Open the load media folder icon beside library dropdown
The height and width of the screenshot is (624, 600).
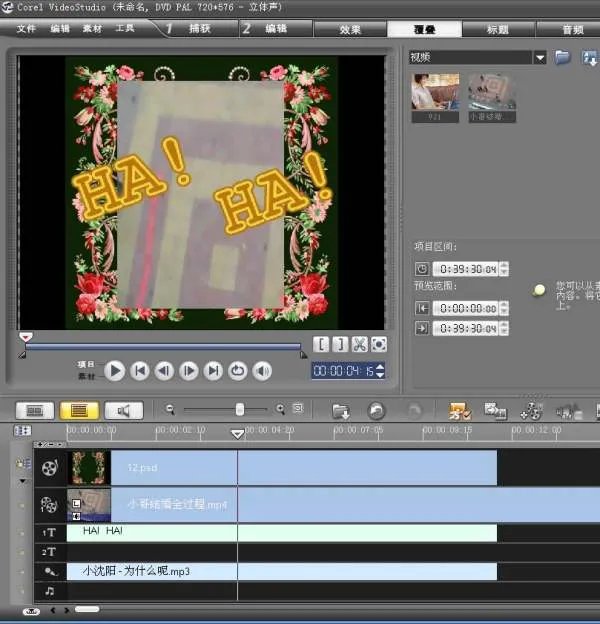pyautogui.click(x=563, y=58)
